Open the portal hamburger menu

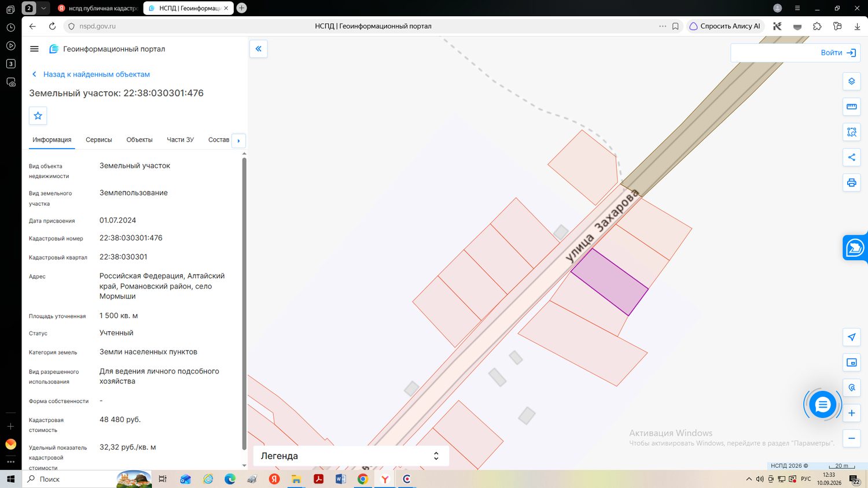pyautogui.click(x=34, y=49)
